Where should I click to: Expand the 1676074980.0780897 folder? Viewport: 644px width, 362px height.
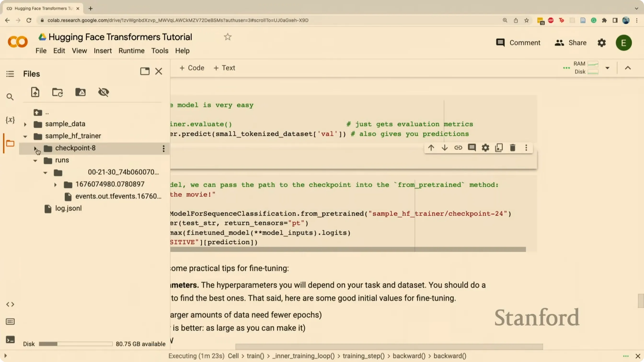pos(55,185)
